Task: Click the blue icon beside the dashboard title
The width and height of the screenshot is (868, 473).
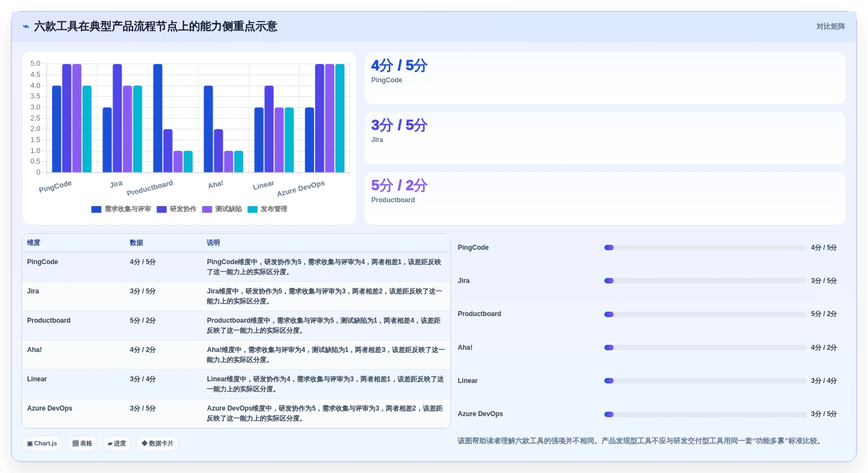Action: point(25,27)
